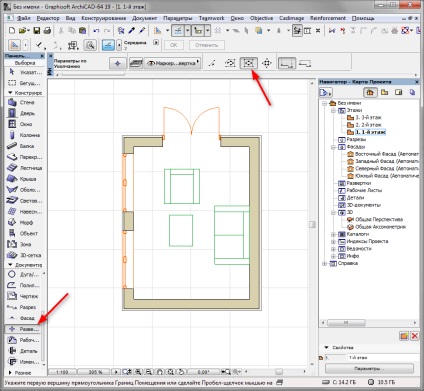Click the navigator horizontal scrollbar
The height and width of the screenshot is (391, 424).
click(369, 323)
